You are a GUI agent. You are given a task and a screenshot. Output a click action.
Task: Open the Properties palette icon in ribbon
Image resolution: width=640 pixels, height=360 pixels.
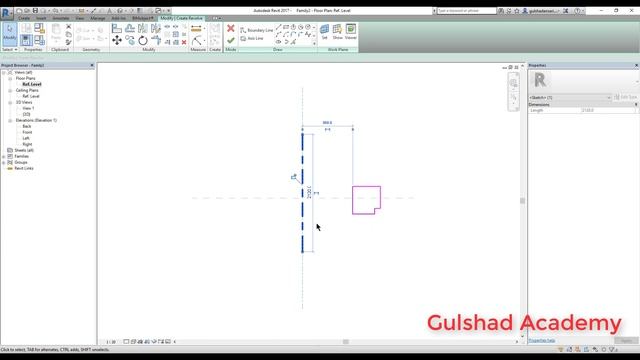tap(26, 40)
